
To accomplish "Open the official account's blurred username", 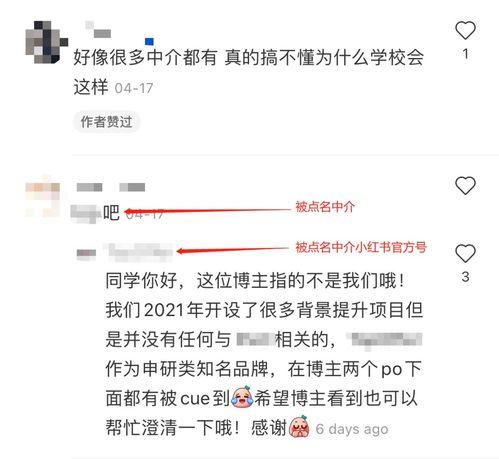I will coord(139,254).
